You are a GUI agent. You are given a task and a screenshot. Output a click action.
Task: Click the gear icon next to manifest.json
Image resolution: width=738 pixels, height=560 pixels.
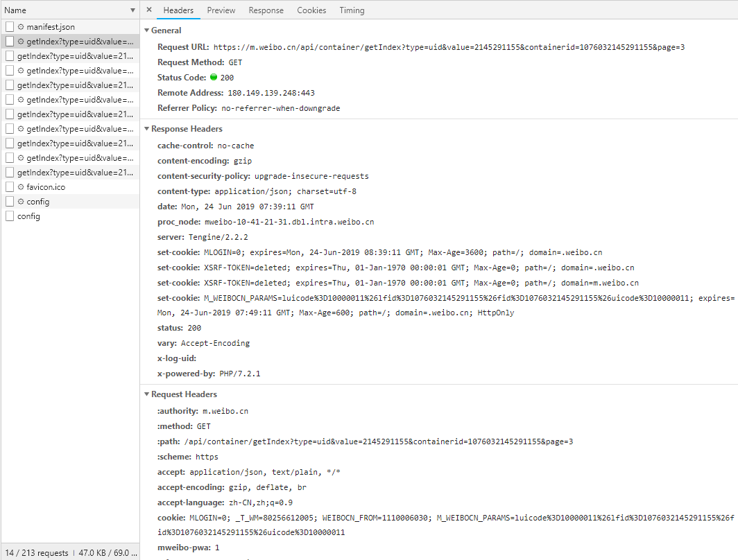point(20,26)
